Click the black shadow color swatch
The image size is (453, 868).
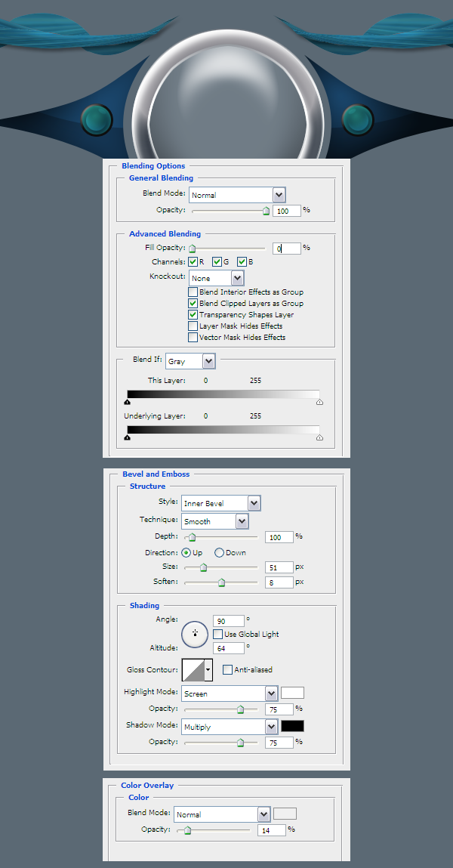293,726
